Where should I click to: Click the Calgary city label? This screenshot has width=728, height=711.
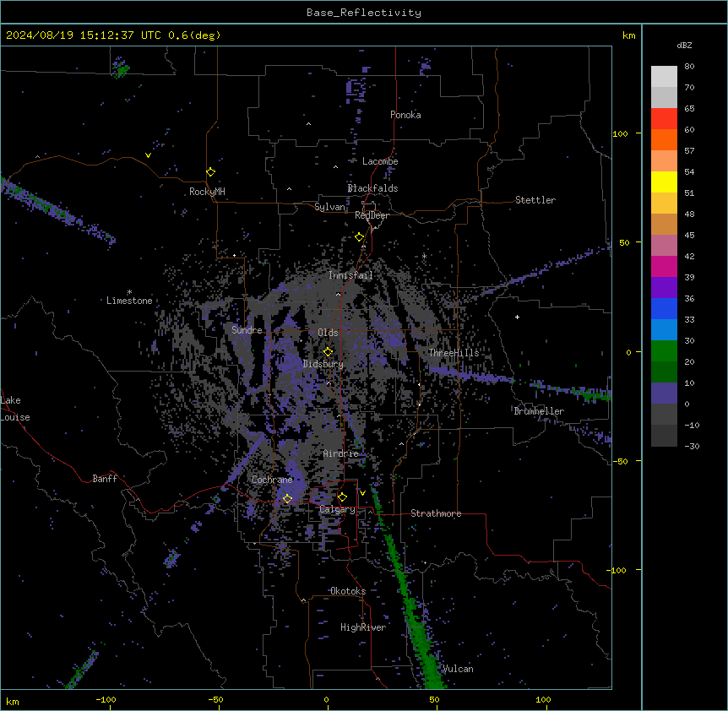click(x=338, y=509)
